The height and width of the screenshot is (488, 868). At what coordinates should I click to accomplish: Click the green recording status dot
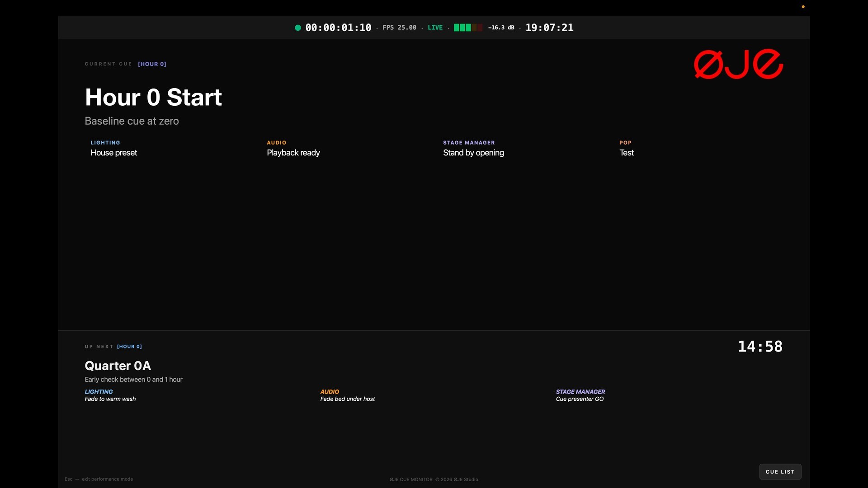click(x=298, y=28)
